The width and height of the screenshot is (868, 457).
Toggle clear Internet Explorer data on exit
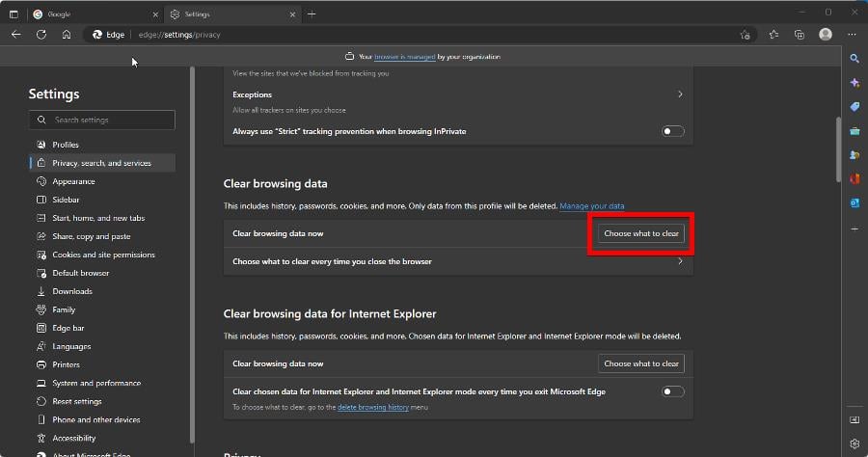click(672, 391)
